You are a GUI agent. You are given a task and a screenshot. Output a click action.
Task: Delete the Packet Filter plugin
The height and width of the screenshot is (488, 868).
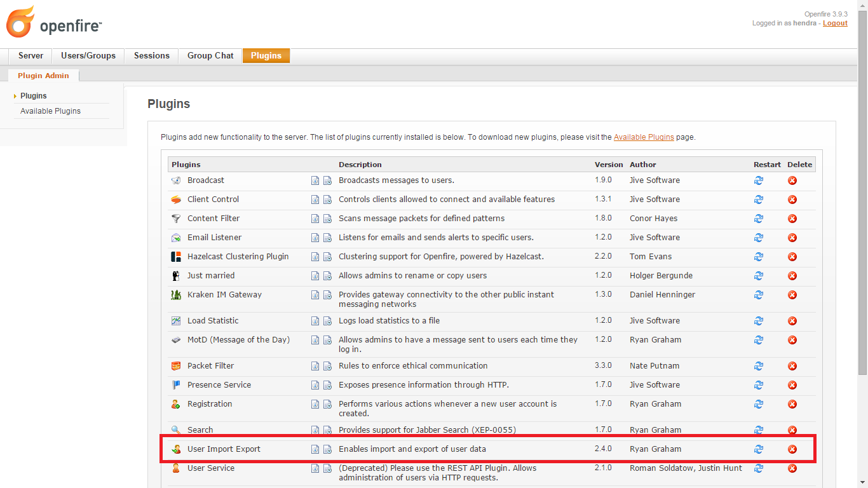792,366
